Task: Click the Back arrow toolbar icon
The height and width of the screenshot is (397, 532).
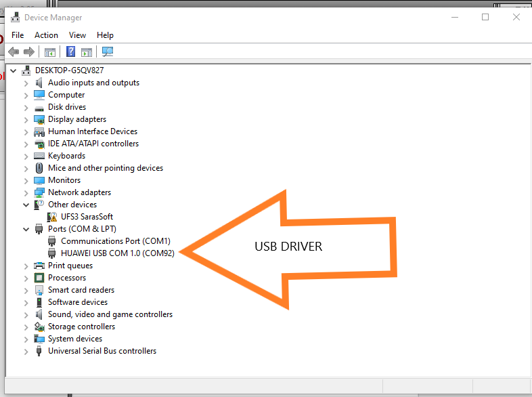Action: pyautogui.click(x=14, y=52)
